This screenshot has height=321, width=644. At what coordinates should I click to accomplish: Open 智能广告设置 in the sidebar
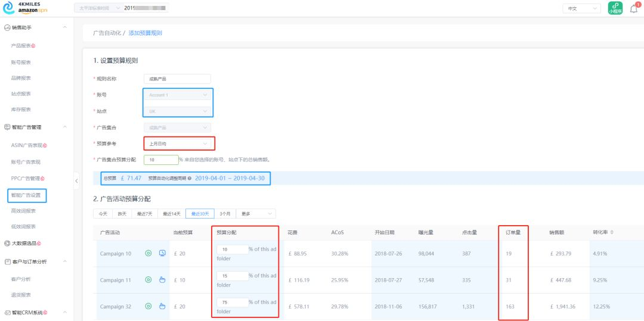click(x=27, y=195)
